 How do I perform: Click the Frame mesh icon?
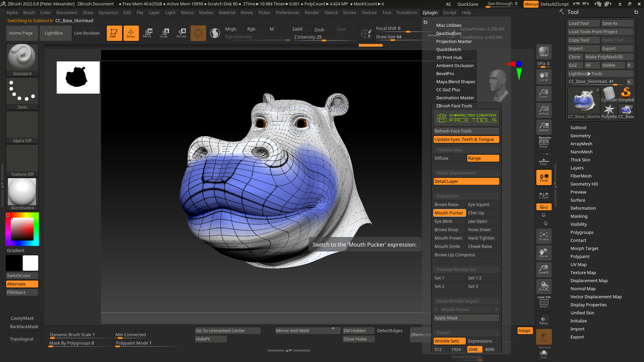pos(544,236)
